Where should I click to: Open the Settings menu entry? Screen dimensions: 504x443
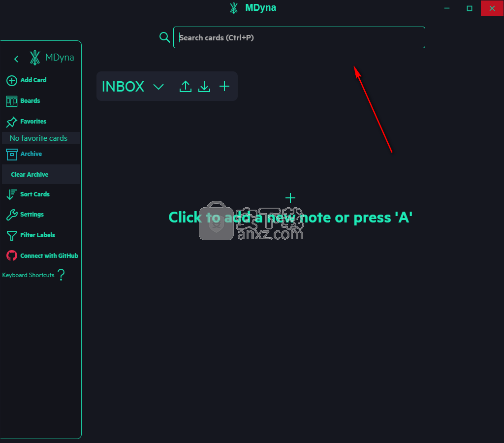coord(32,215)
